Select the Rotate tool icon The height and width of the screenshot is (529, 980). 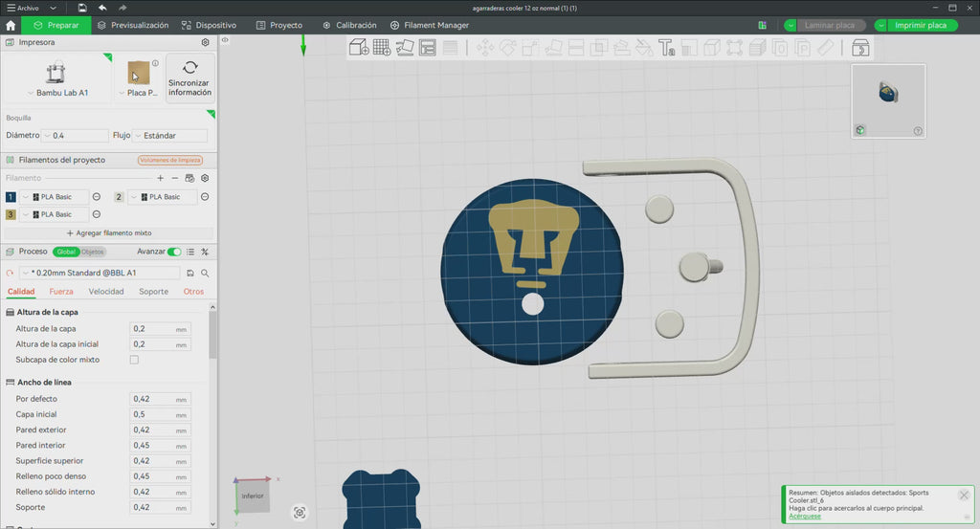tap(507, 48)
